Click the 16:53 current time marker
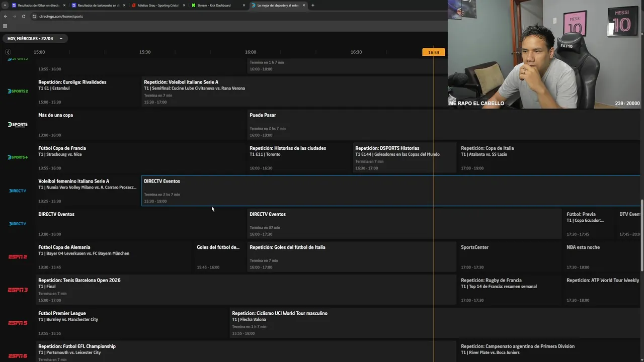 coord(434,52)
